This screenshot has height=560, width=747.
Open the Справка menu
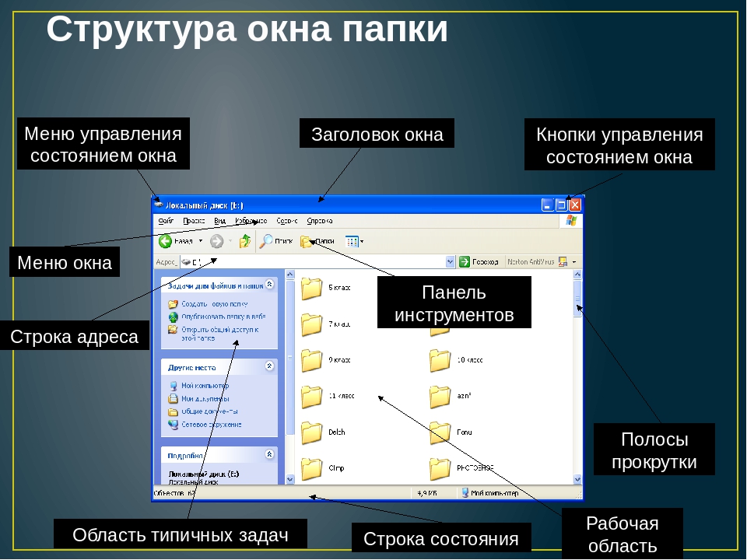[x=320, y=221]
